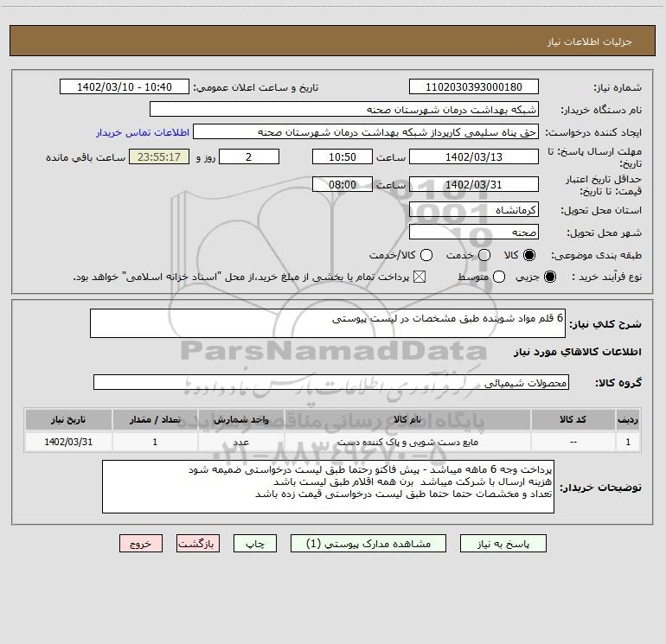Click the واحد شمارش column header
The height and width of the screenshot is (644, 666).
click(240, 419)
